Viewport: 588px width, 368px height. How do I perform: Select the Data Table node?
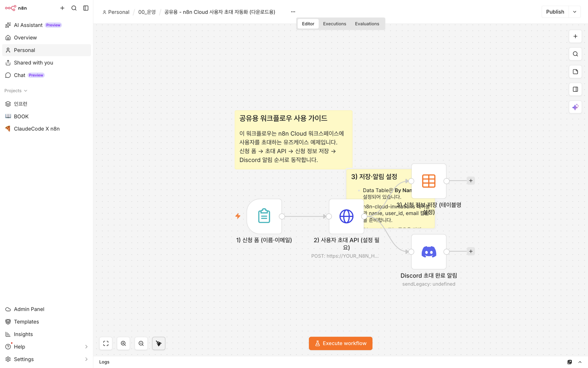click(429, 181)
